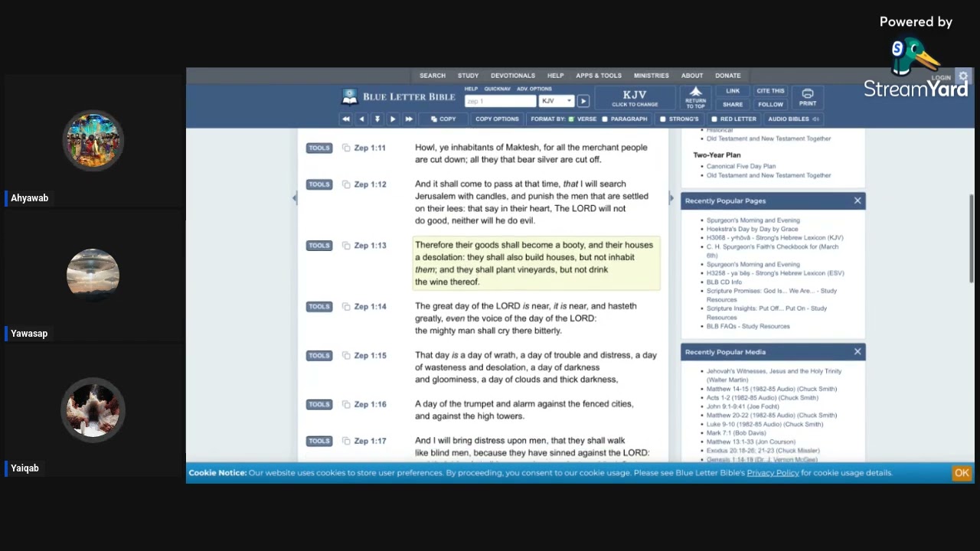Open the Devotionals menu

pos(513,76)
